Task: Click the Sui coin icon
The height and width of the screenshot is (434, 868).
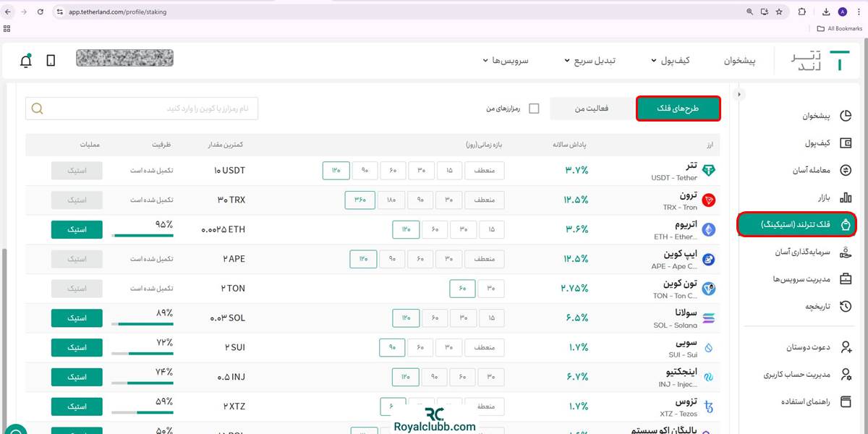Action: click(709, 348)
